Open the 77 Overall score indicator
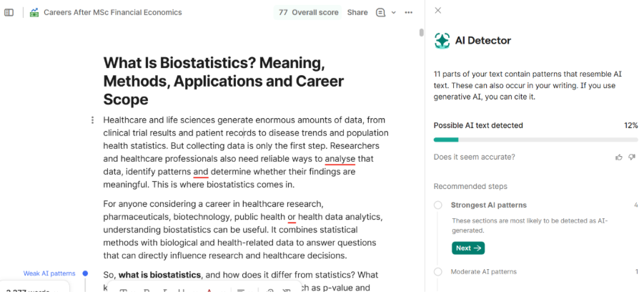This screenshot has height=292, width=644. (308, 12)
